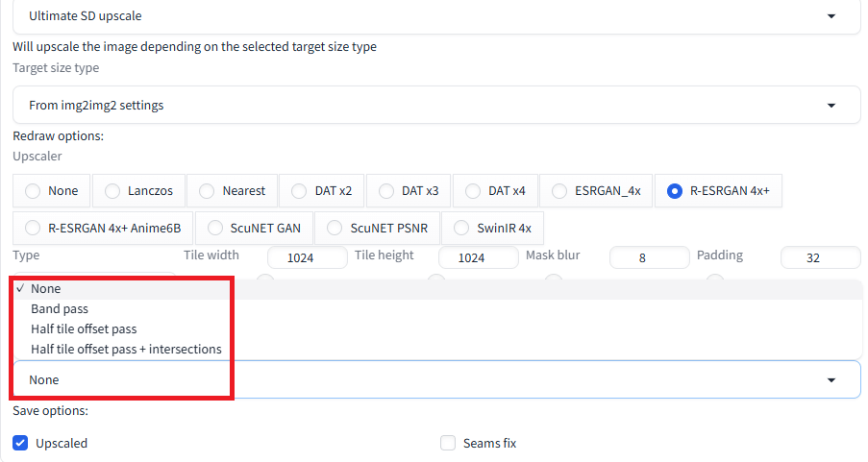Select DAT x2 upscaler
This screenshot has width=868, height=462.
click(x=299, y=191)
